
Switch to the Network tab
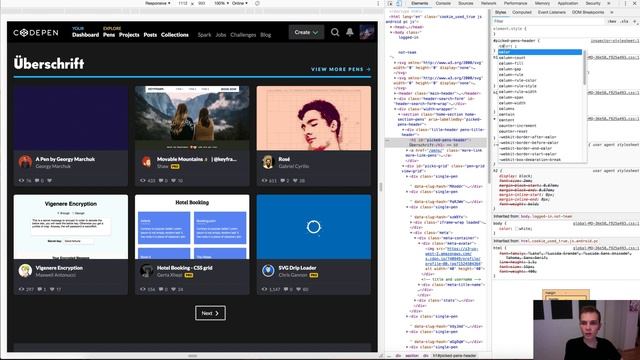[x=488, y=3]
